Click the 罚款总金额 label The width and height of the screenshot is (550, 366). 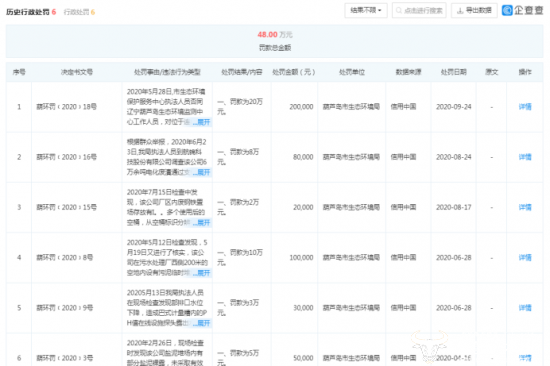[x=275, y=48]
